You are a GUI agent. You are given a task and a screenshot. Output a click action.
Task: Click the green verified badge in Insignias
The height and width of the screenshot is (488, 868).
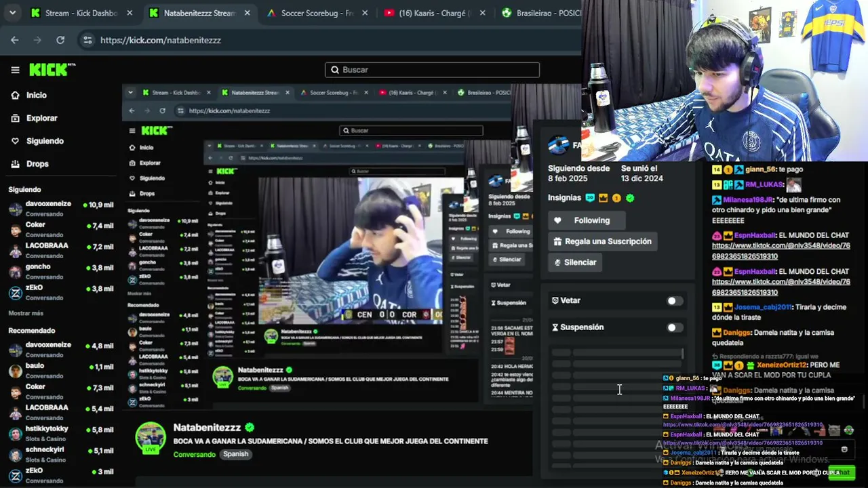pyautogui.click(x=630, y=198)
